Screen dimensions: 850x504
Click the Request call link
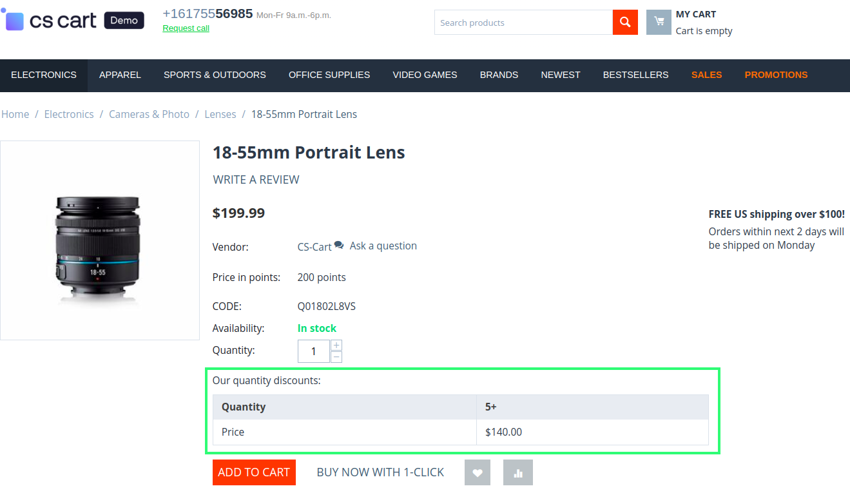[186, 28]
